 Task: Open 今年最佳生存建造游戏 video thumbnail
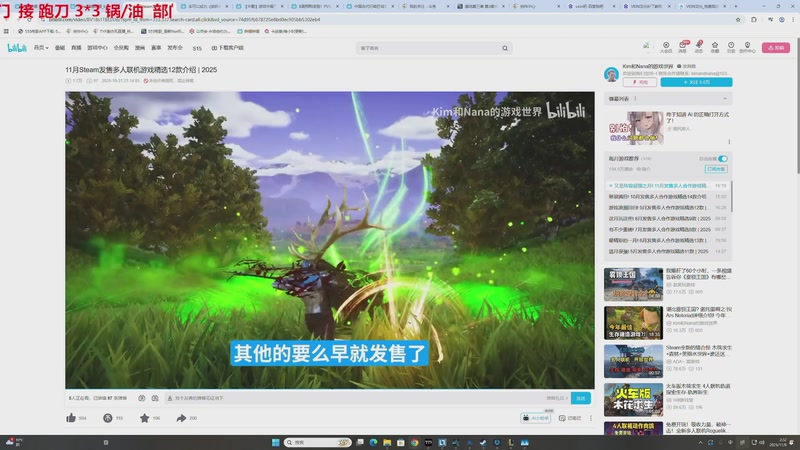[633, 323]
